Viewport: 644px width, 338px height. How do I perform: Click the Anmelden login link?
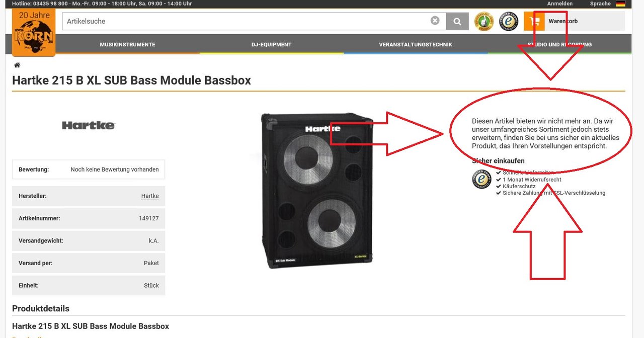[560, 4]
